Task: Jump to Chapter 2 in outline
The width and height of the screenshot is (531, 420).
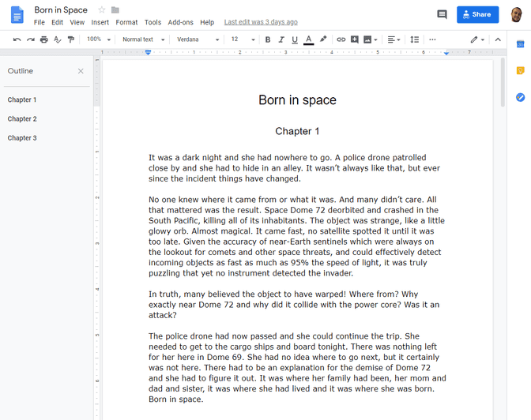Action: click(x=22, y=118)
